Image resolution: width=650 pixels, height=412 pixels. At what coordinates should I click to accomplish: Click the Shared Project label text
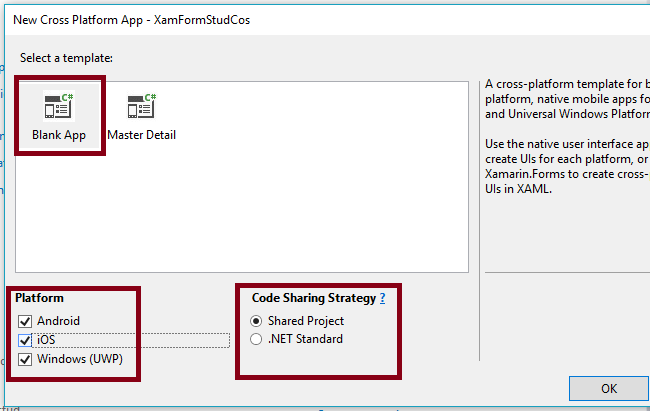pyautogui.click(x=306, y=321)
